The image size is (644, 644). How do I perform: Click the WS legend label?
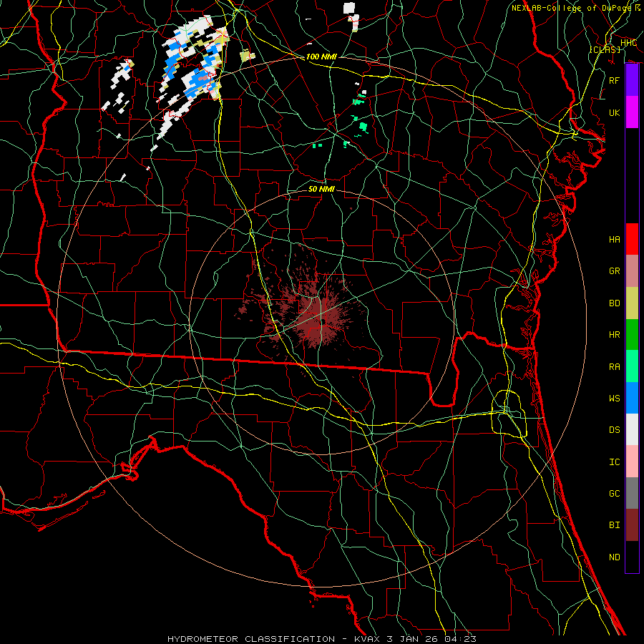tap(614, 399)
